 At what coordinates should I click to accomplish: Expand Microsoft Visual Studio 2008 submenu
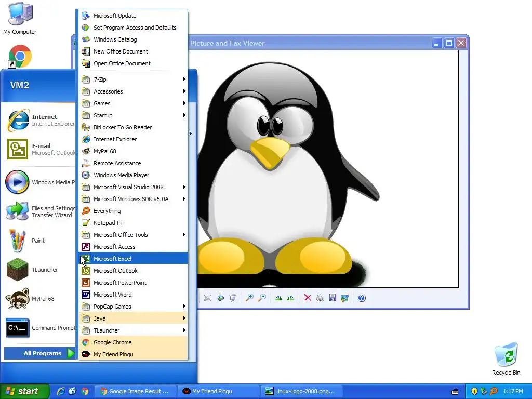coord(134,187)
